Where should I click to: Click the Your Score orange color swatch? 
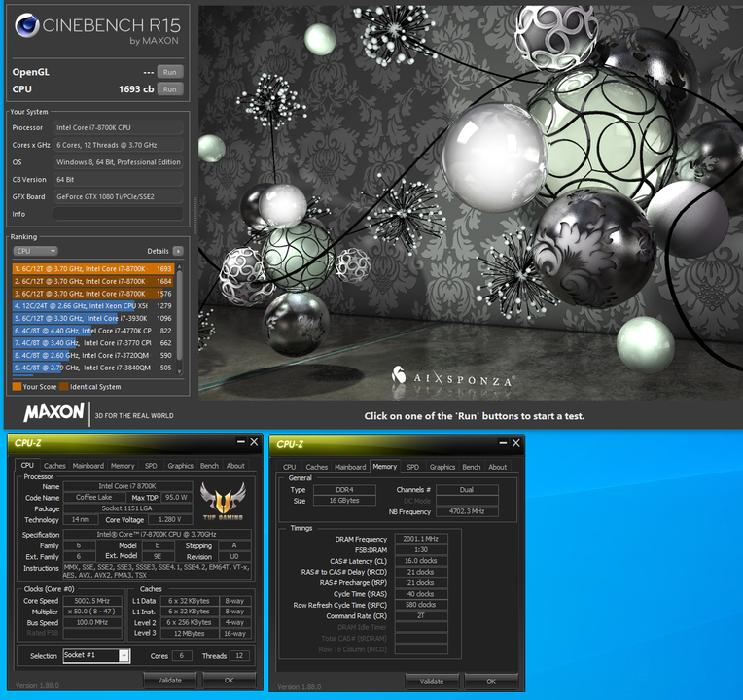(17, 387)
